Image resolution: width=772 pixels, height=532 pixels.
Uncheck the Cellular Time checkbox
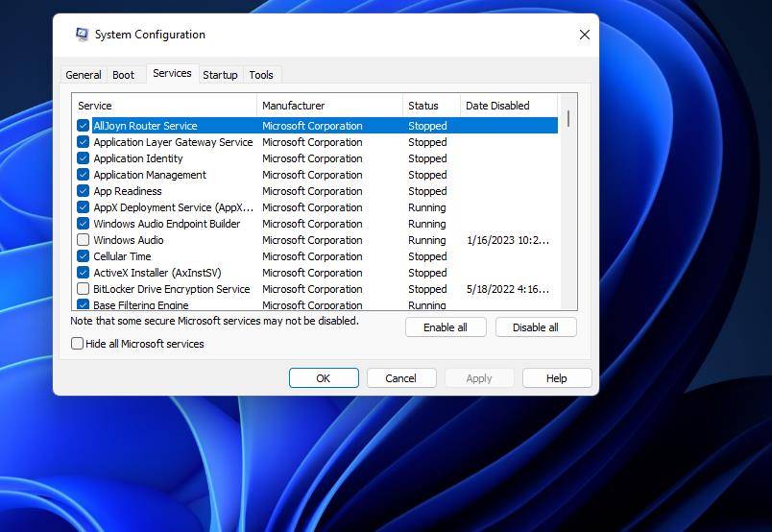coord(84,256)
